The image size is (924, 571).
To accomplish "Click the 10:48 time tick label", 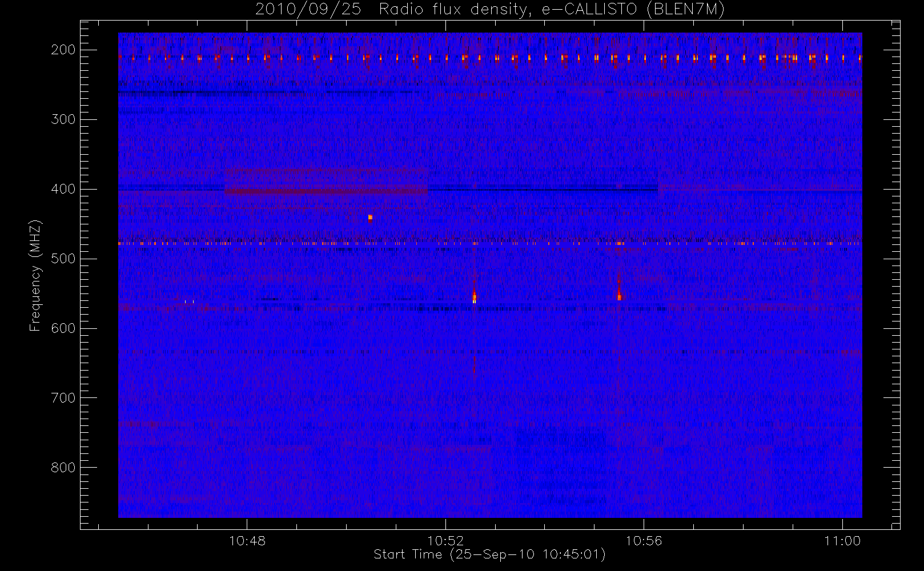I will (247, 541).
